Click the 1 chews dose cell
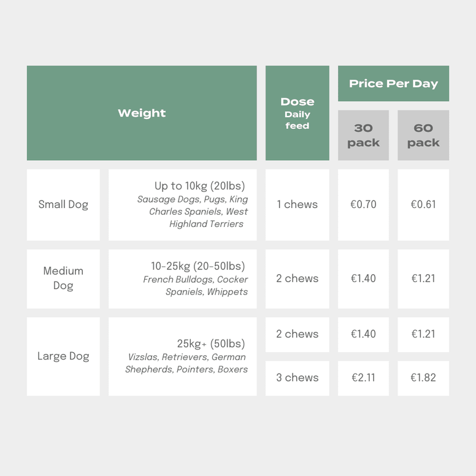The image size is (476, 476). click(297, 205)
